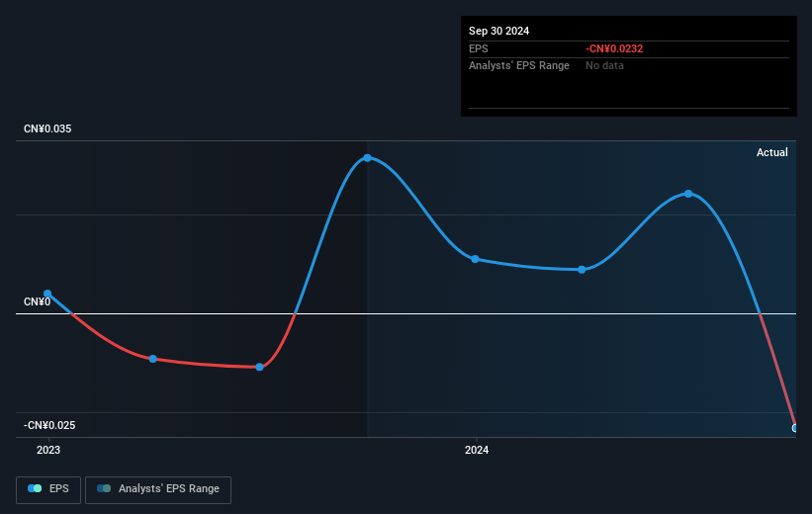
Task: Select the data point after 2024 start
Action: point(582,270)
